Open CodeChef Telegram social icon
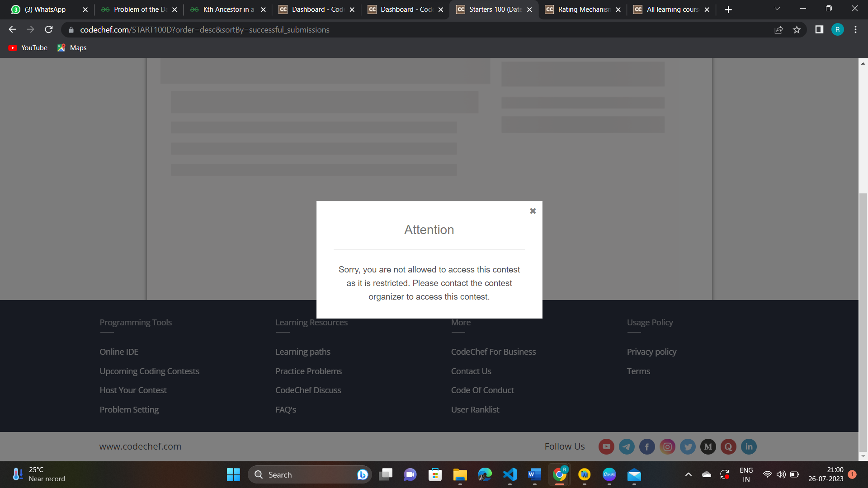868x488 pixels. [627, 447]
